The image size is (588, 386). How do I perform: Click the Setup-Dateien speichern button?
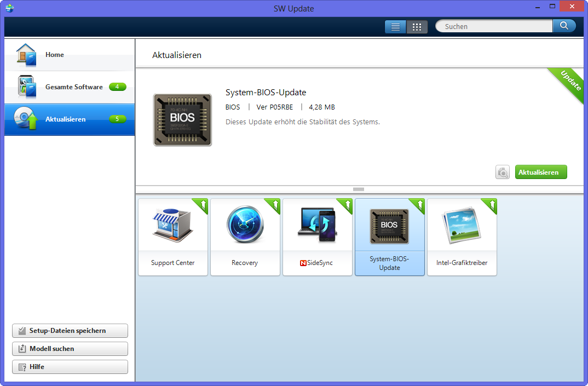(70, 331)
